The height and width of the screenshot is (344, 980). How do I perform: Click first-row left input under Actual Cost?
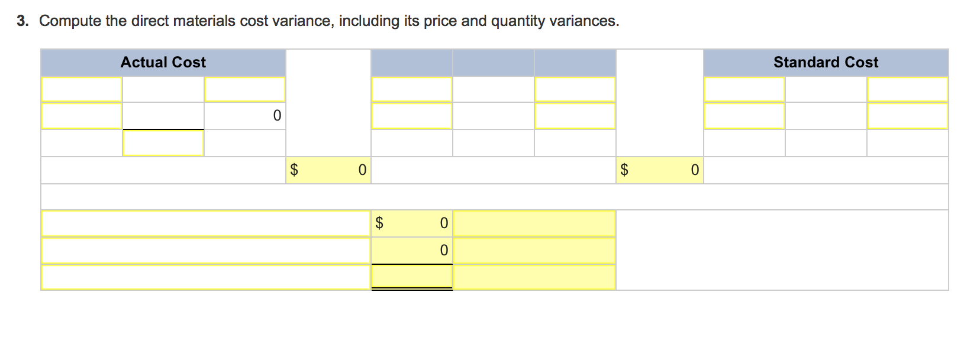click(x=82, y=89)
